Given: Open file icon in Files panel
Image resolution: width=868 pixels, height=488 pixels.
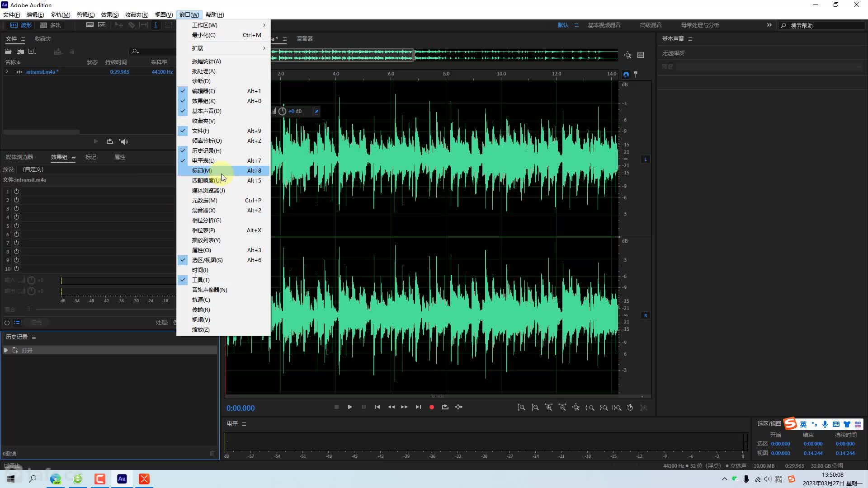Looking at the screenshot, I should coord(8,52).
